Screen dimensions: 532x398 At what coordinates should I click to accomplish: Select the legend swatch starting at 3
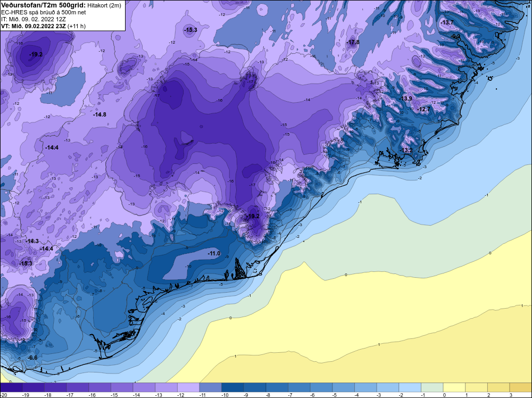(x=521, y=387)
